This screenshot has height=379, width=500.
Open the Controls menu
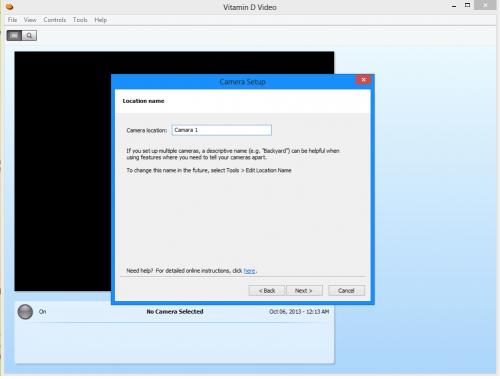55,20
